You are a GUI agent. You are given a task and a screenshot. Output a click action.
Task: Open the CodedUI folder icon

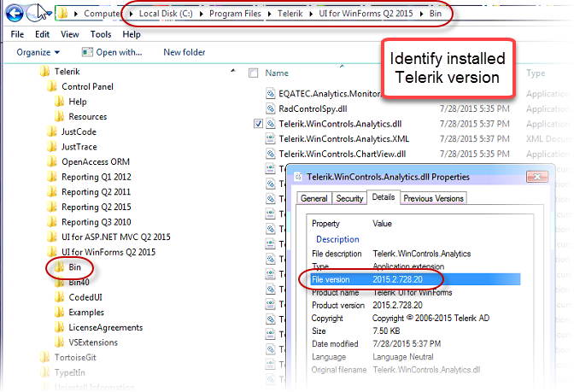[59, 297]
